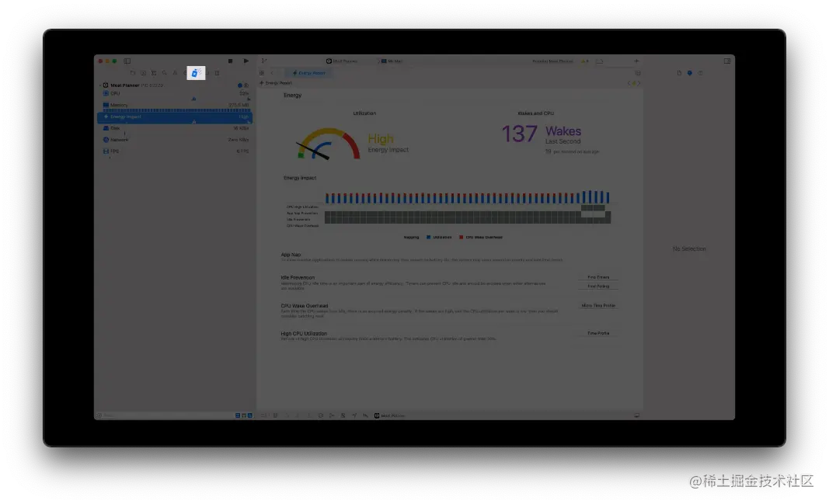
Task: Click the Find Timers button
Action: coord(598,277)
